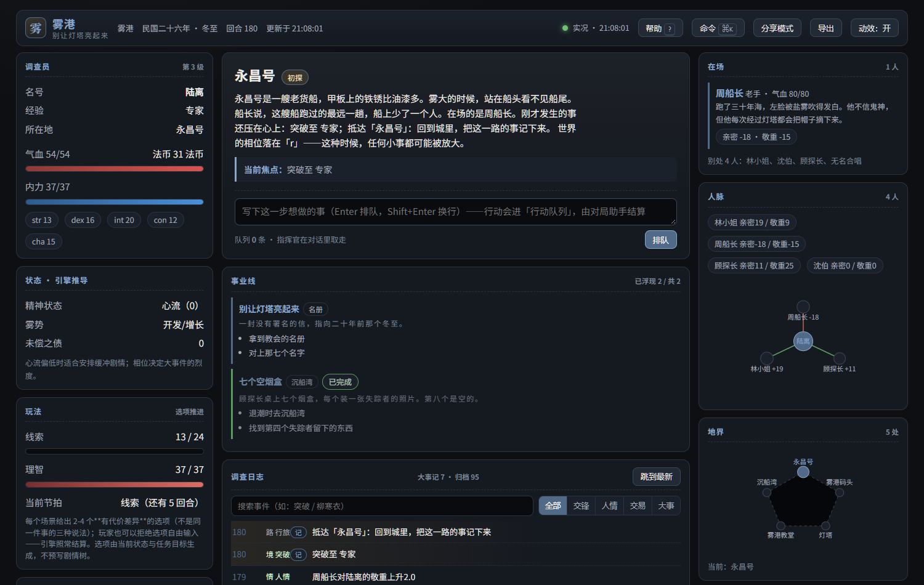Viewport: 924px width, 585px height.
Task: Select the 灯塔 node on the 地界 map
Action: 825,525
